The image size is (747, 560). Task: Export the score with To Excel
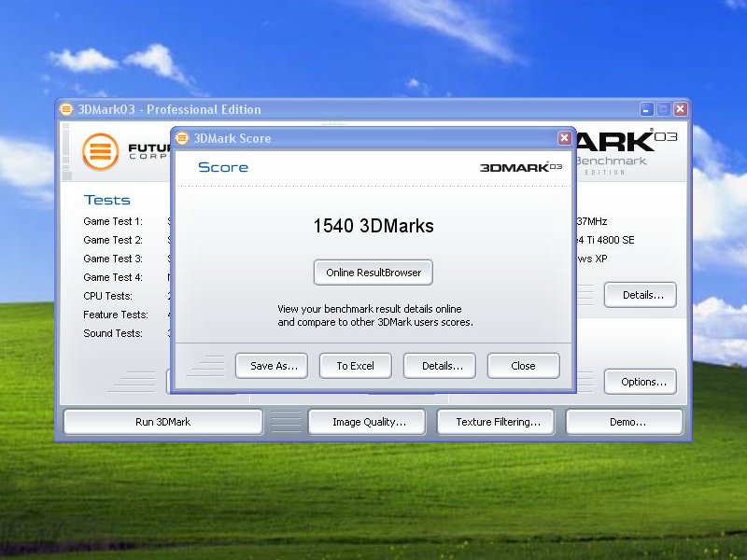[x=356, y=366]
